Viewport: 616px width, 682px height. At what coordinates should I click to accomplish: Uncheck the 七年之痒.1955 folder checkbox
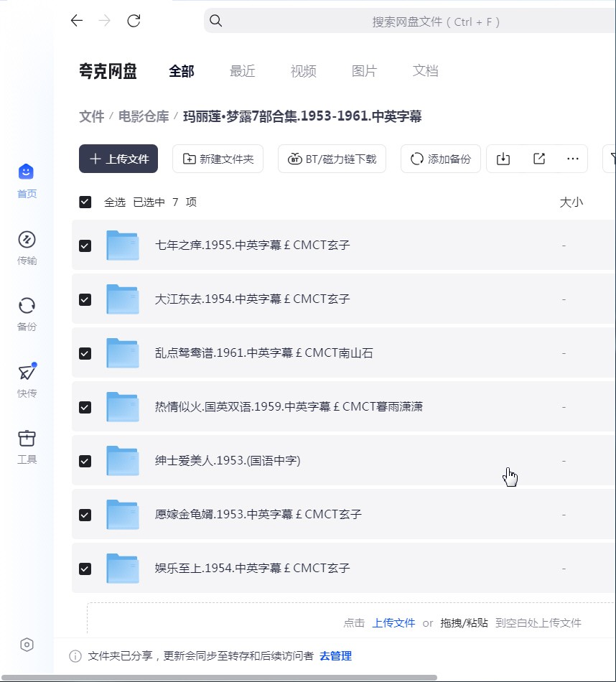click(x=85, y=246)
